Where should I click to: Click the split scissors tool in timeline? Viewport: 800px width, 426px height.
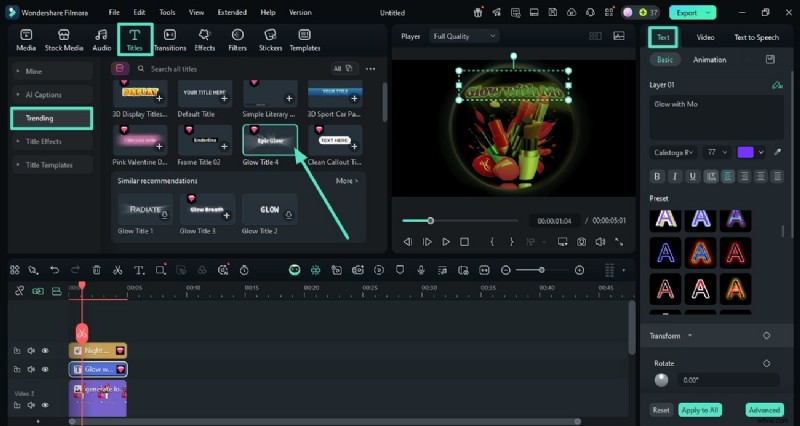117,270
